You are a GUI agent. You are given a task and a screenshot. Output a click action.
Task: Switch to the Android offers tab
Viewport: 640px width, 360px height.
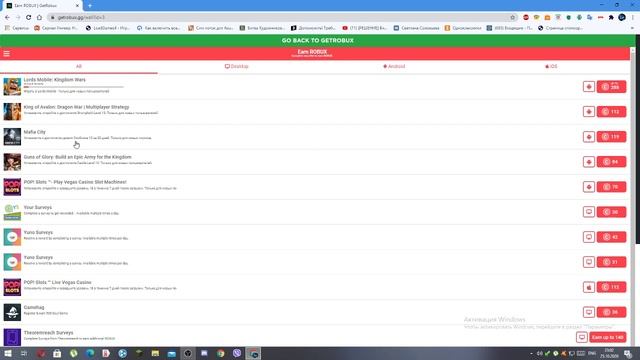point(394,67)
